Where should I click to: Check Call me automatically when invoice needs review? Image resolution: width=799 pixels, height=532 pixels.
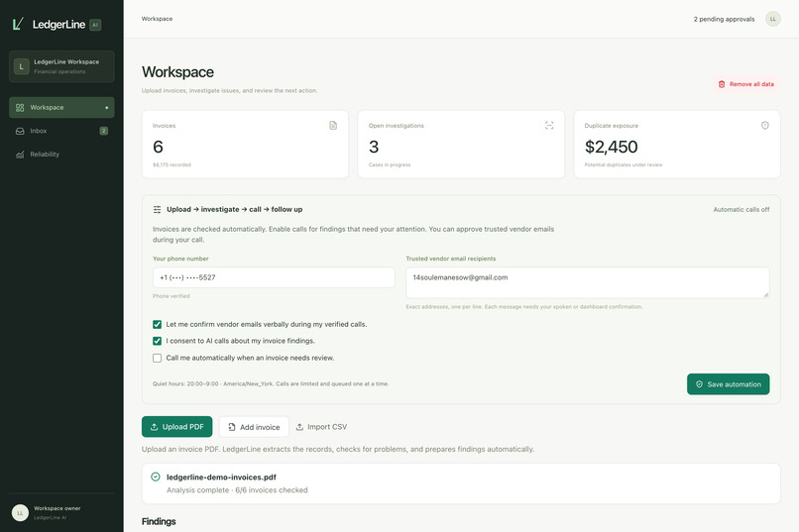click(x=157, y=358)
